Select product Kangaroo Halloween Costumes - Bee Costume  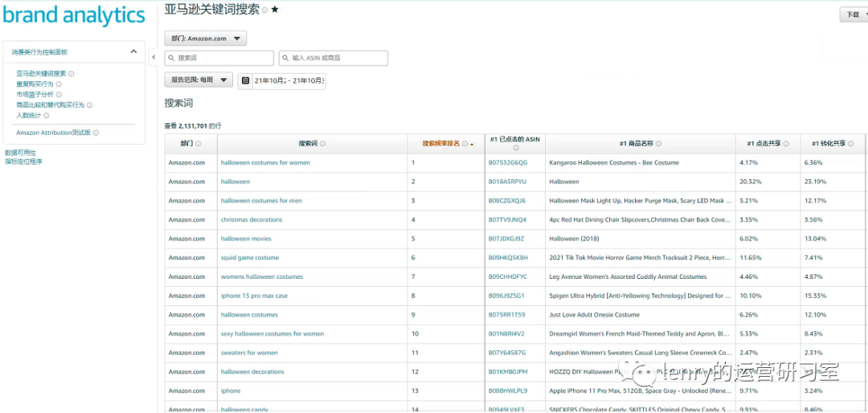coord(614,163)
